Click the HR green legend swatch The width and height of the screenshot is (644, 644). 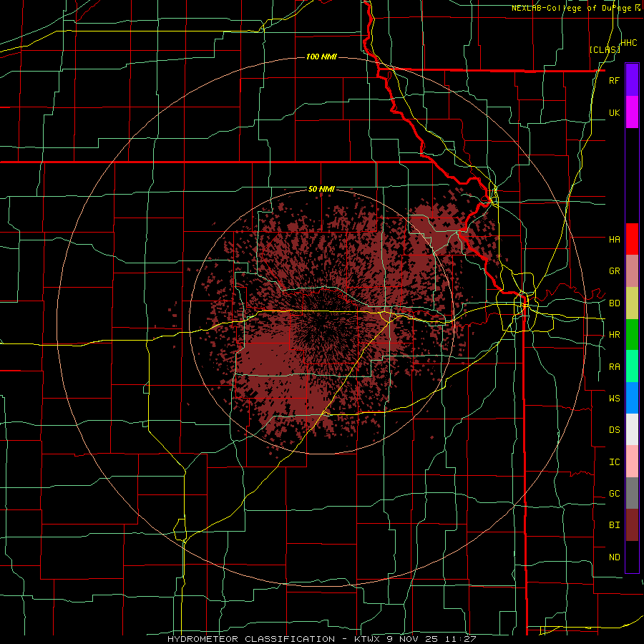click(x=632, y=334)
